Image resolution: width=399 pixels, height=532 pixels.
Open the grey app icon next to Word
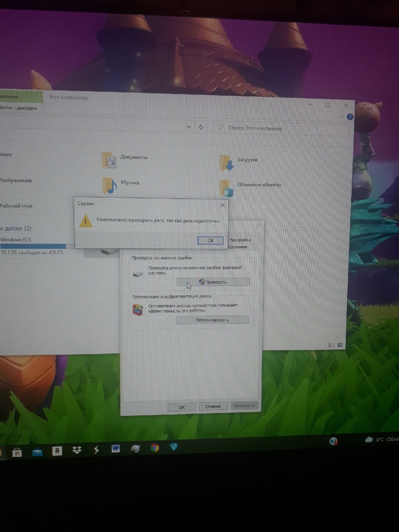coord(135,449)
